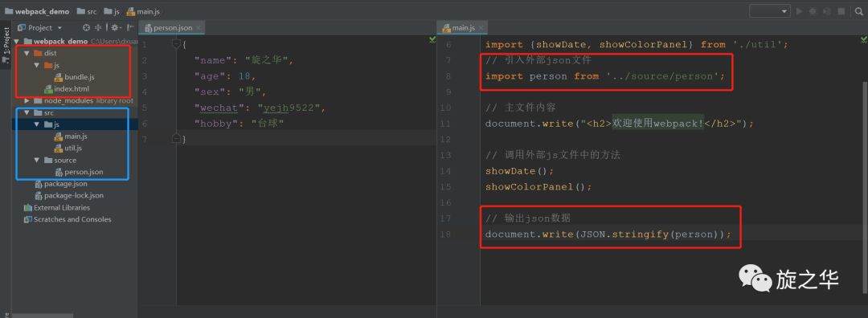The image size is (868, 318).
Task: Click showColorPanel() call on line 15
Action: click(538, 187)
